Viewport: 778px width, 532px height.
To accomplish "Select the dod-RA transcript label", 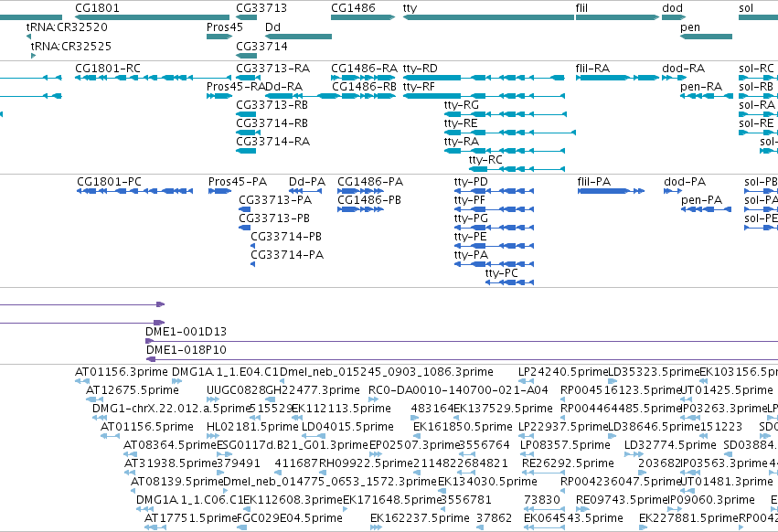I will pyautogui.click(x=683, y=69).
